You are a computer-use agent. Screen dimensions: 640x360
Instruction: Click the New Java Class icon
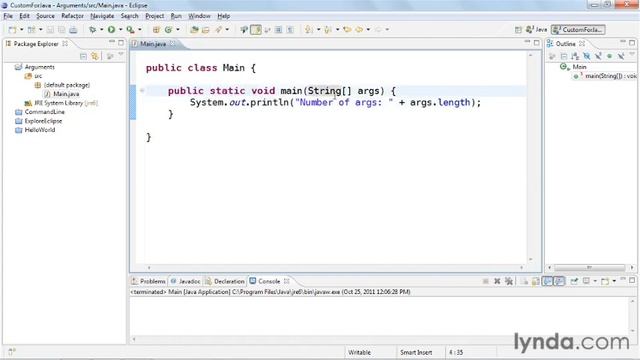click(x=169, y=30)
